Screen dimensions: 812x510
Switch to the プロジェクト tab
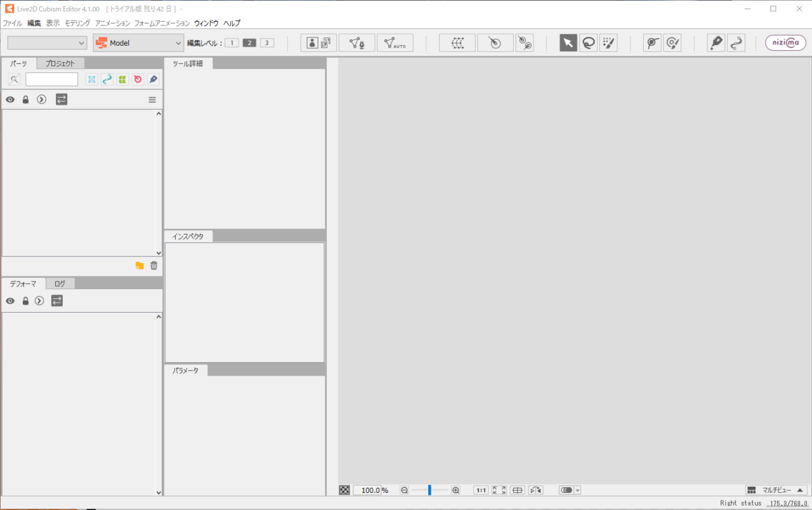click(x=59, y=63)
